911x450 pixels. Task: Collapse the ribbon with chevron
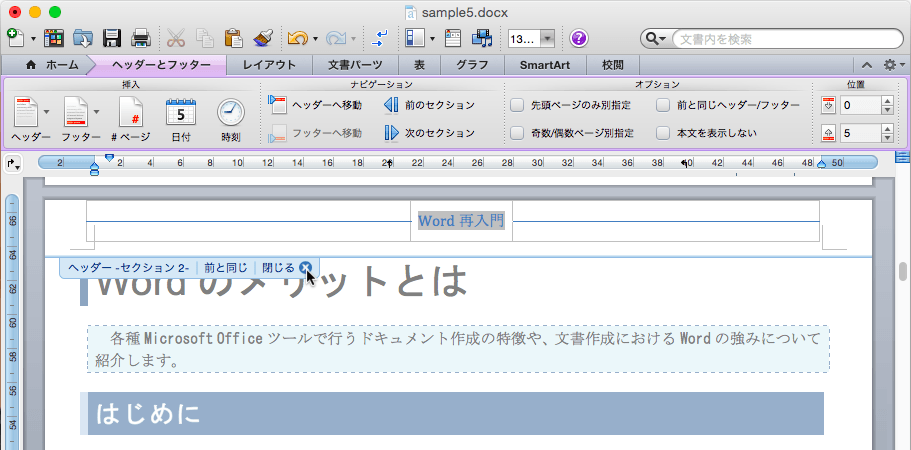point(866,65)
